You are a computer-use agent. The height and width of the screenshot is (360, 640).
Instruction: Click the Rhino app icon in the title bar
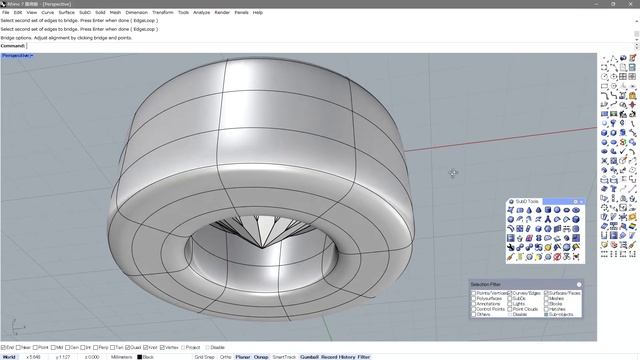pos(3,4)
